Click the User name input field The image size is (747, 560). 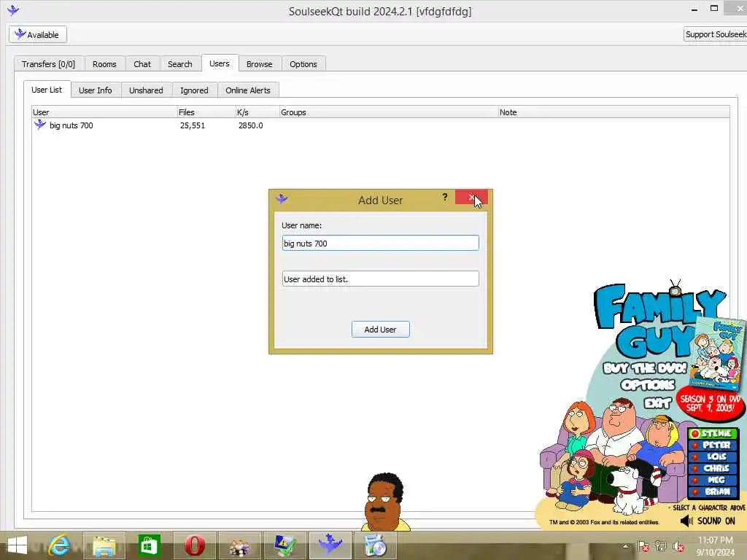[x=380, y=243]
